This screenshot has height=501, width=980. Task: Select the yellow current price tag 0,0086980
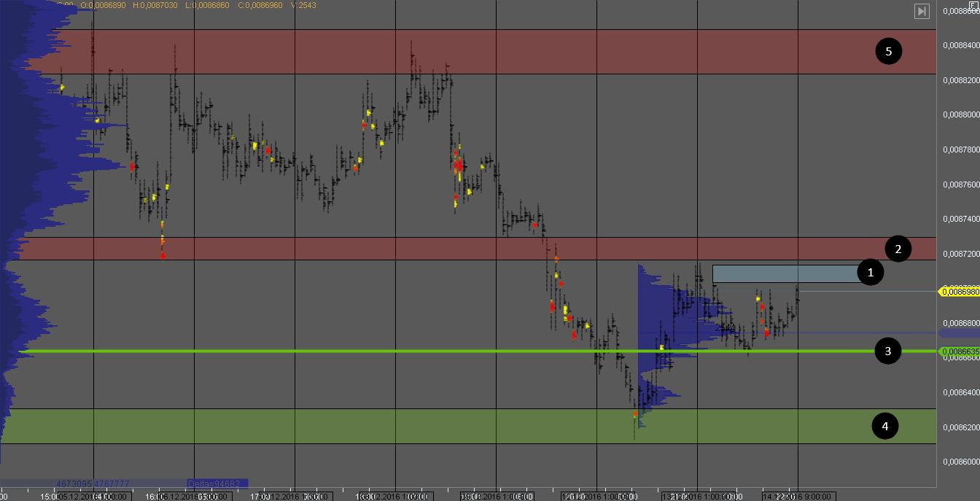pyautogui.click(x=959, y=292)
